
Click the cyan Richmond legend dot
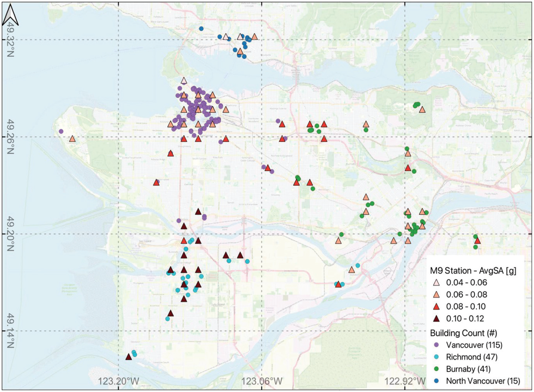click(x=436, y=357)
